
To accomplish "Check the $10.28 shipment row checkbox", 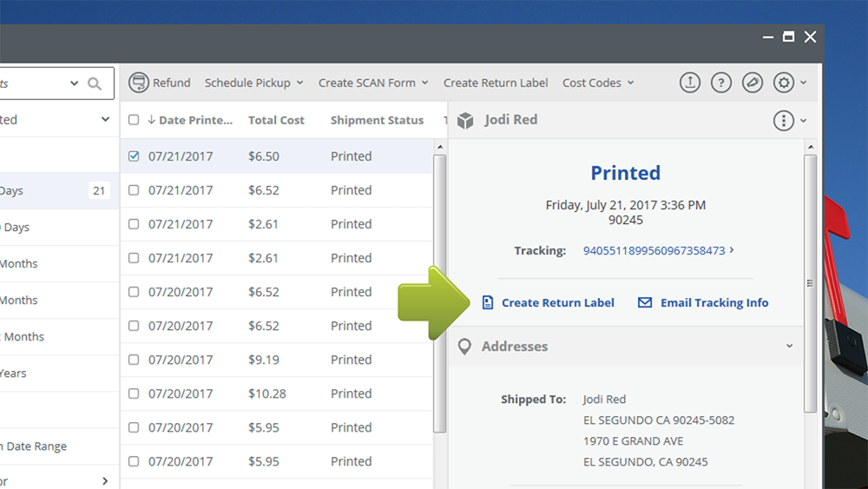I will [134, 393].
